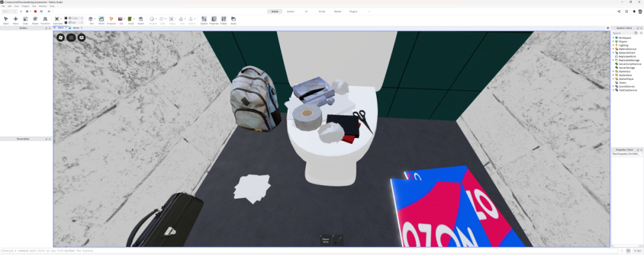644x256 pixels.
Task: Open the Roblox menu in viewport
Action: [x=61, y=37]
